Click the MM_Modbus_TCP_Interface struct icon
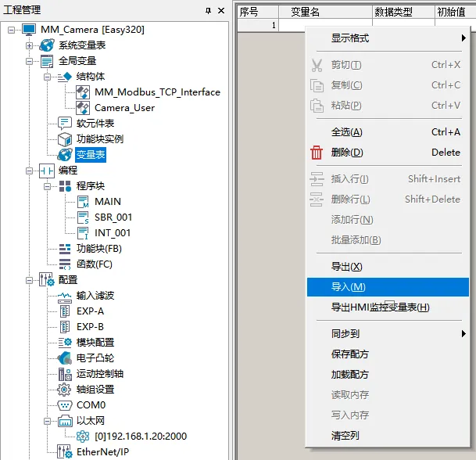Viewport: 476px width, 460px height. [83, 92]
